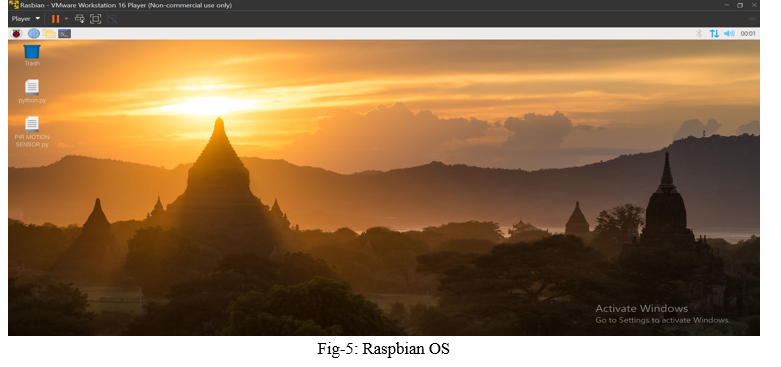Viewport: 781px width, 367px height.
Task: Select the Trash desktop icon
Action: [32, 55]
